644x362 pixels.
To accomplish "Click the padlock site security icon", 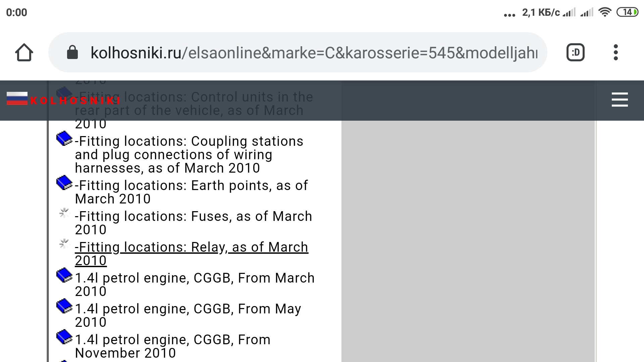I will point(72,53).
